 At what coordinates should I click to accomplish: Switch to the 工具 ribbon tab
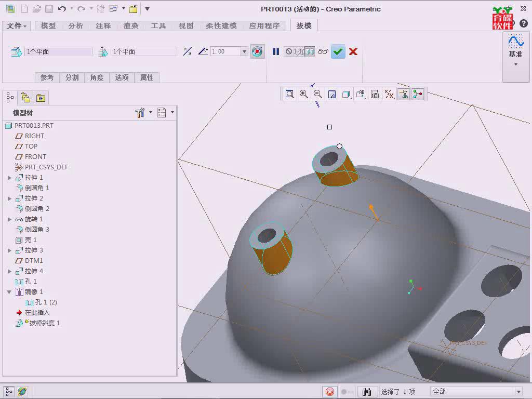point(158,26)
